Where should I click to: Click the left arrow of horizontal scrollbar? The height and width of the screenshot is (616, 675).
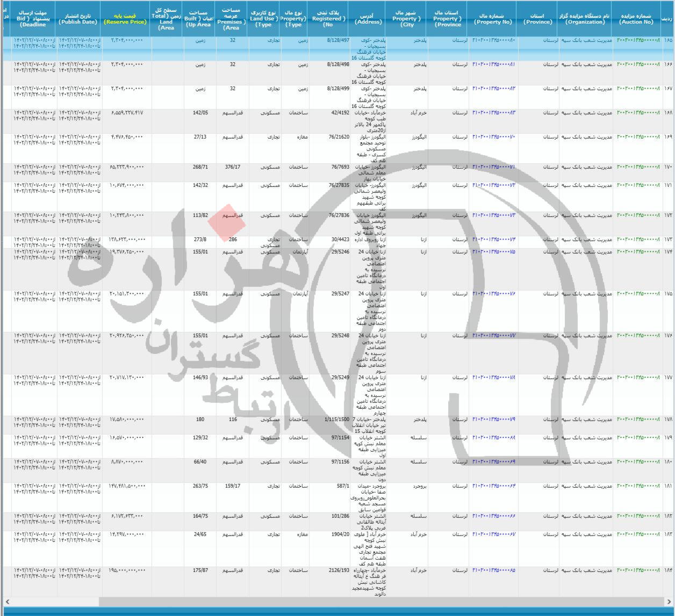(5, 601)
